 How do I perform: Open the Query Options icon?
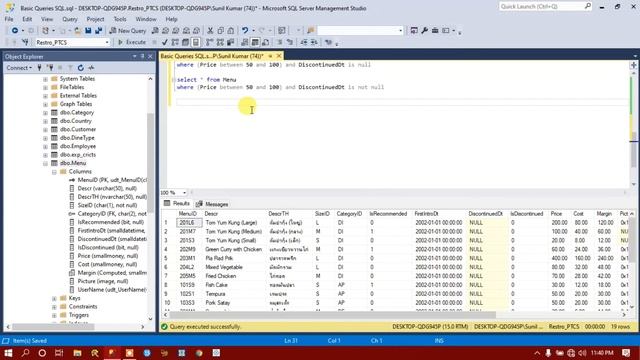pos(185,42)
